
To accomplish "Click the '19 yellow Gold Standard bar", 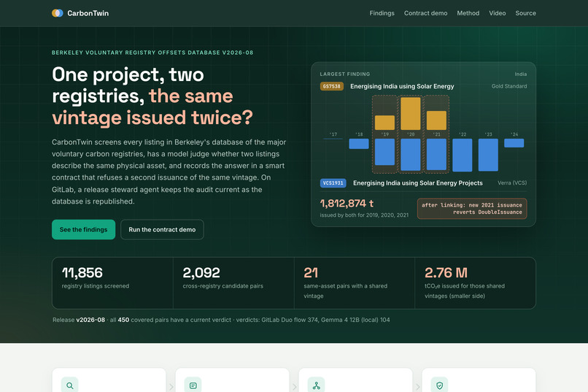I will (x=384, y=123).
